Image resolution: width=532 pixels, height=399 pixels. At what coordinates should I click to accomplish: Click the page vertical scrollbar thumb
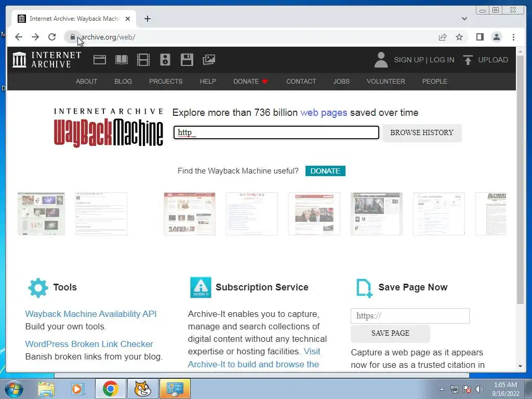(521, 181)
